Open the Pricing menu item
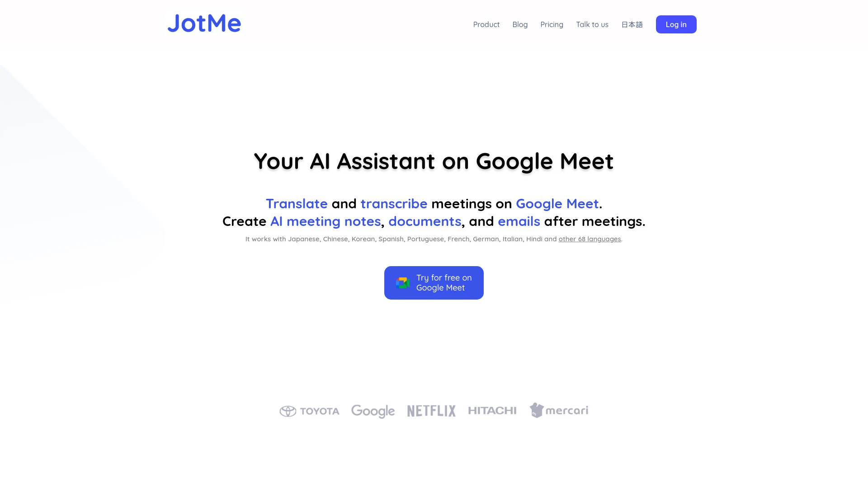The image size is (868, 488). tap(552, 24)
